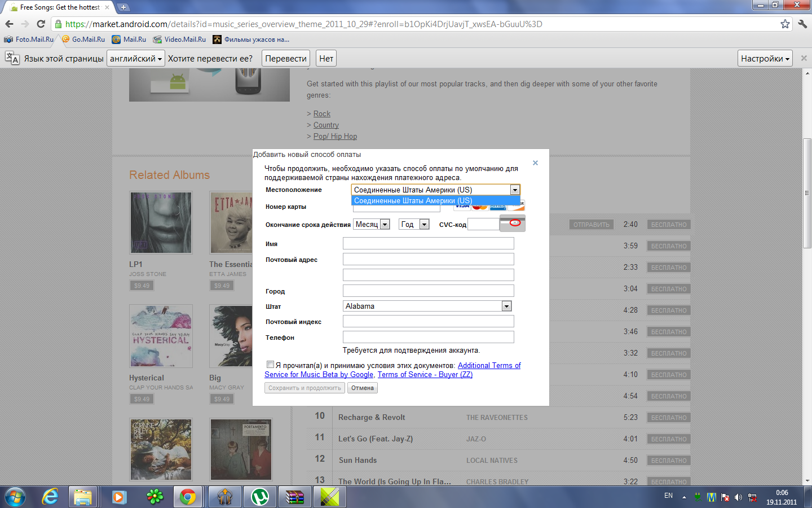Open the Go.Mail.Ru bookmark
This screenshot has height=508, width=812.
[83, 40]
